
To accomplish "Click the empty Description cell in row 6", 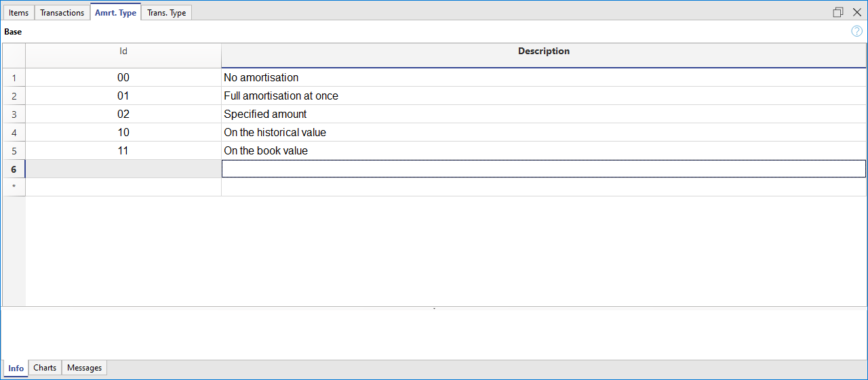I will tap(543, 169).
